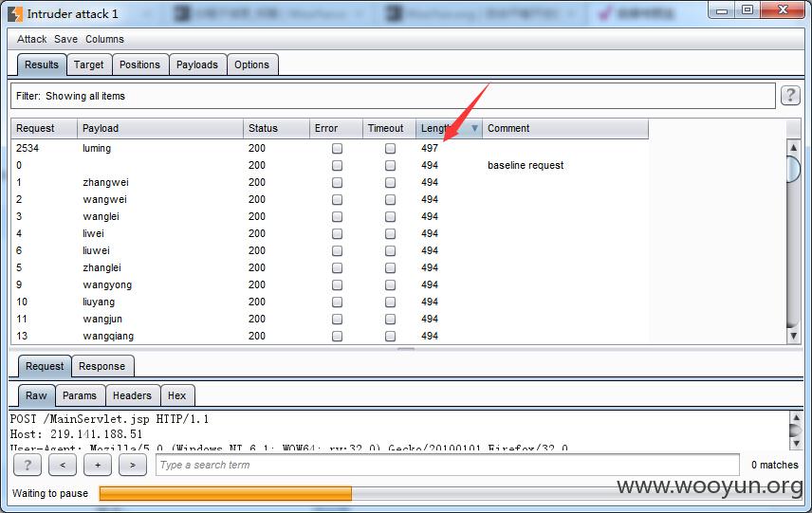Screen dimensions: 812x513
Task: Click the search help question mark button
Action: point(27,465)
